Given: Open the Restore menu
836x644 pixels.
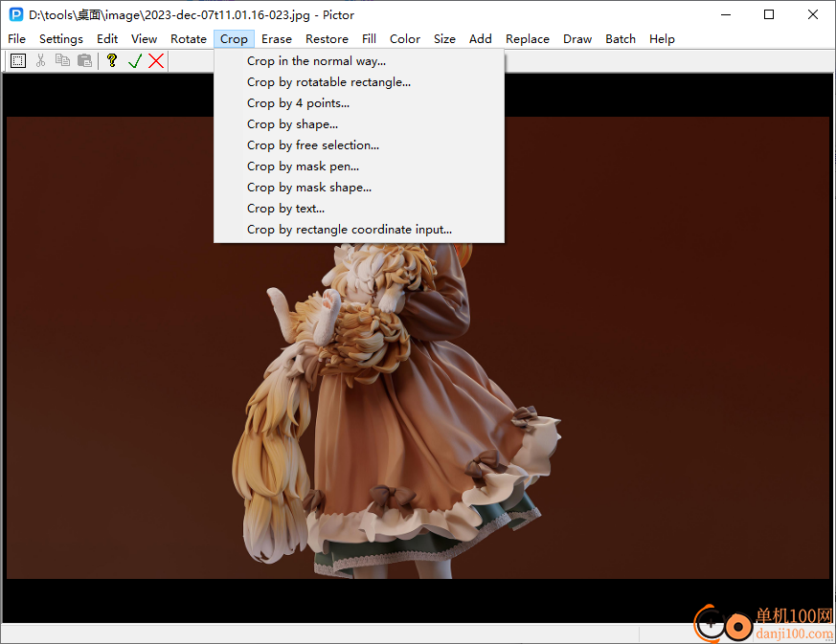Looking at the screenshot, I should [x=327, y=39].
